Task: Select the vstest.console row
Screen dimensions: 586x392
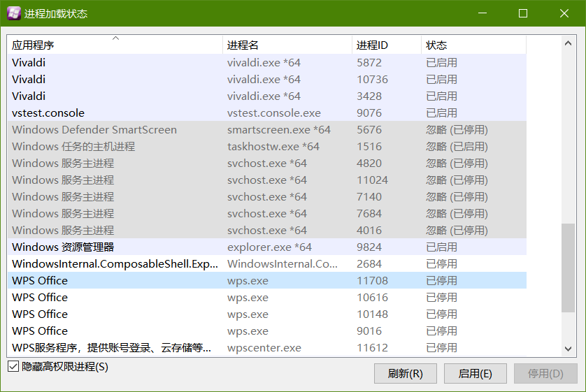Action: coord(267,113)
